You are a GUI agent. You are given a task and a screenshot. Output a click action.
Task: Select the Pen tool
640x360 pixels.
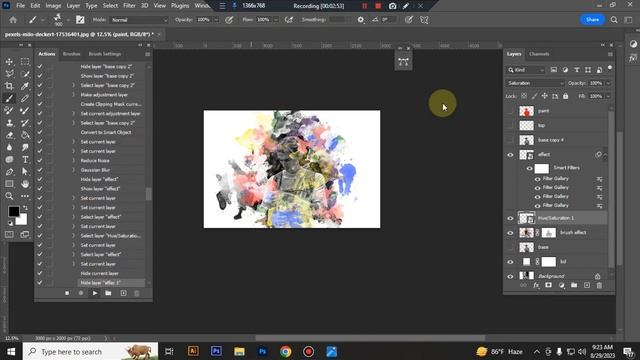click(9, 172)
